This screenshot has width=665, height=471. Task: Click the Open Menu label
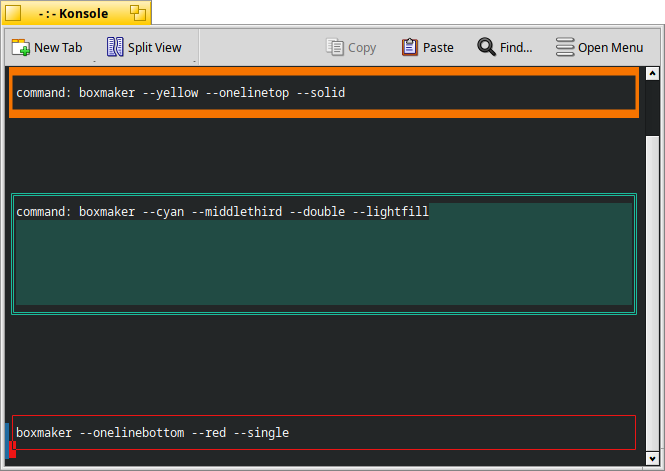[611, 47]
